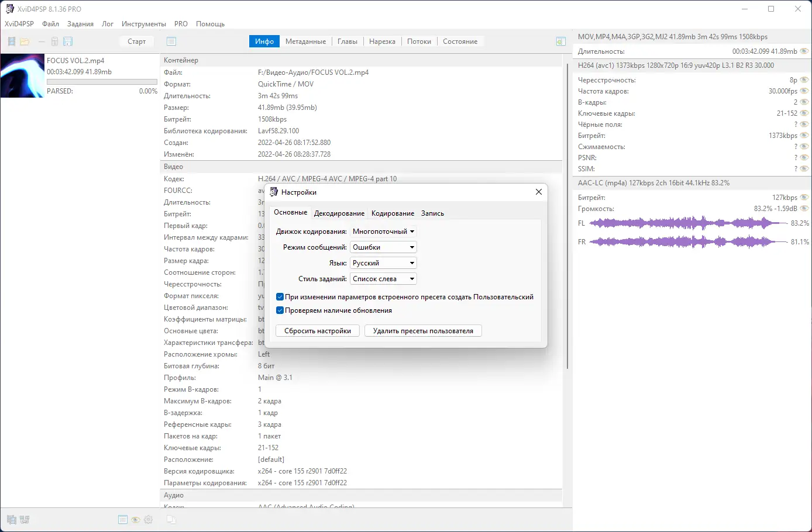Viewport: 812px width, 532px height.
Task: Open the Файл menu
Action: tap(51, 24)
